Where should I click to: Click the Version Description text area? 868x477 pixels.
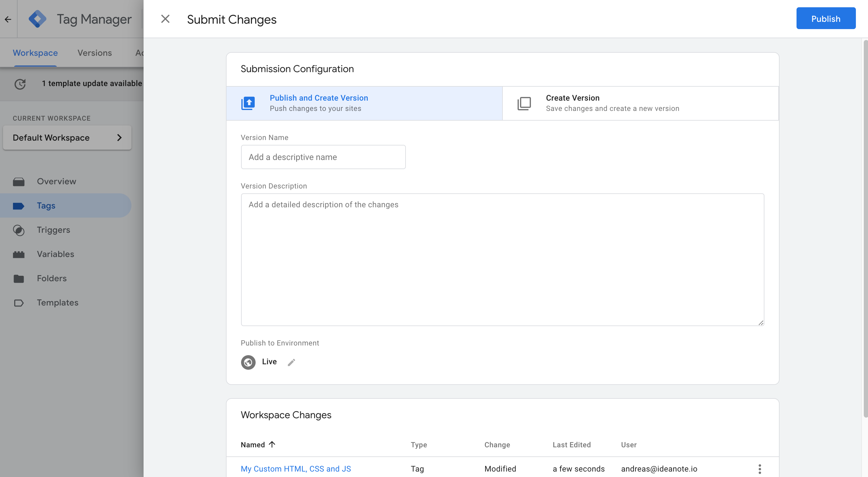pos(502,260)
